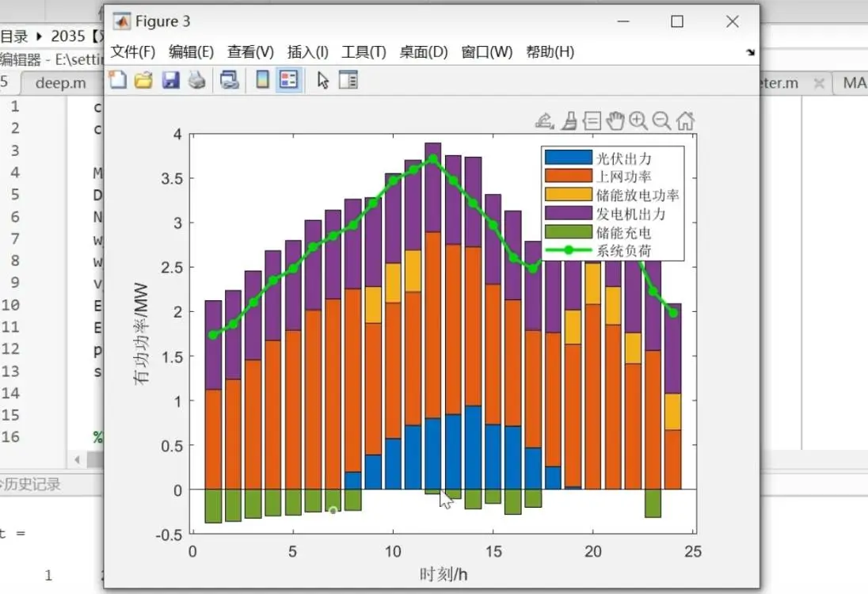Viewport: 868px width, 594px height.
Task: Click the Link Plot toolbar icon
Action: (x=229, y=80)
